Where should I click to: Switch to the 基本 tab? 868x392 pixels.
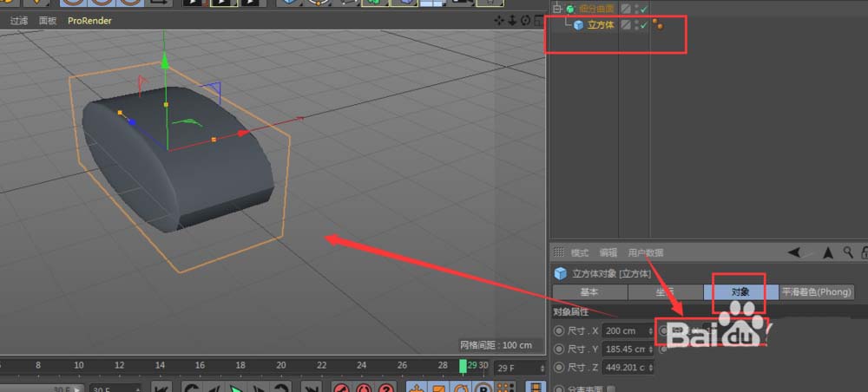click(589, 292)
